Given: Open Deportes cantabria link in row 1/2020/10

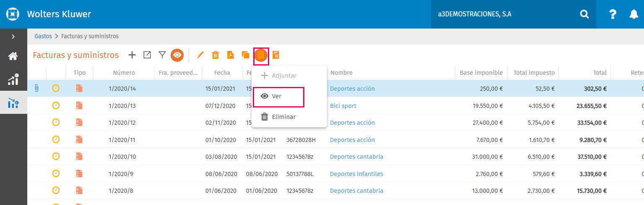Looking at the screenshot, I should pyautogui.click(x=356, y=157).
